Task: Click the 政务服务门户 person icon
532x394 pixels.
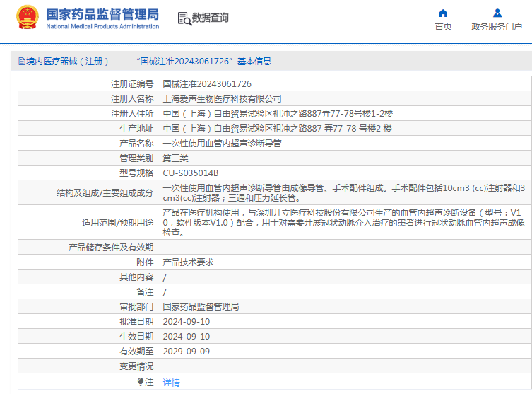Action: point(497,13)
